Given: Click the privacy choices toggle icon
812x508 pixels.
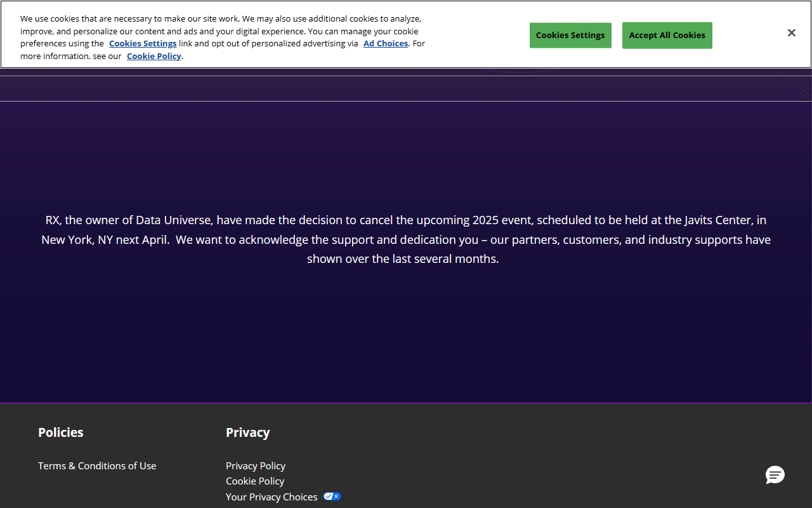Looking at the screenshot, I should [332, 497].
